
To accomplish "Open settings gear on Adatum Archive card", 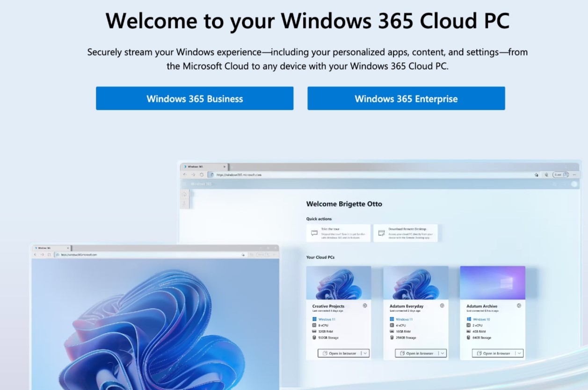I will pos(519,305).
